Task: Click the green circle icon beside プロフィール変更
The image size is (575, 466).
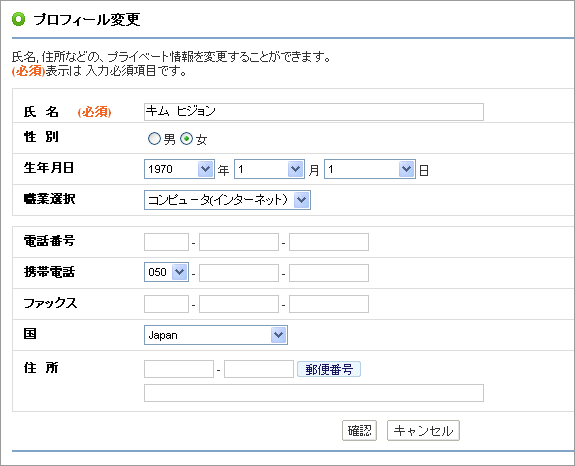Action: click(x=18, y=19)
